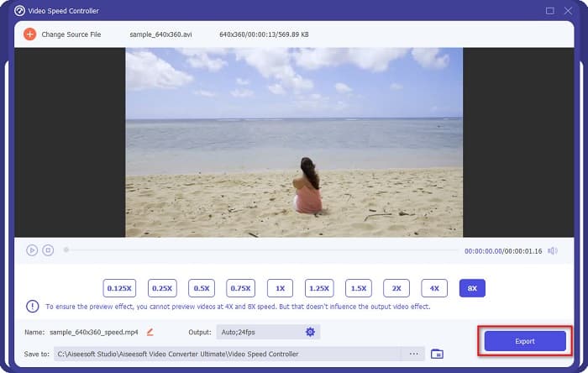This screenshot has height=373, width=588.
Task: Select the 1.25X speed option
Action: point(319,288)
